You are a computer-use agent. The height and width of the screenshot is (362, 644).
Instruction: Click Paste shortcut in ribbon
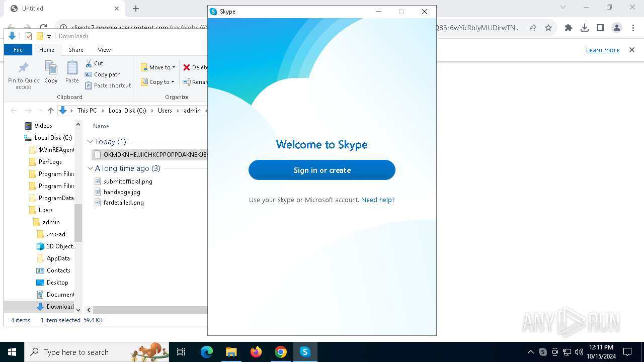pyautogui.click(x=108, y=85)
